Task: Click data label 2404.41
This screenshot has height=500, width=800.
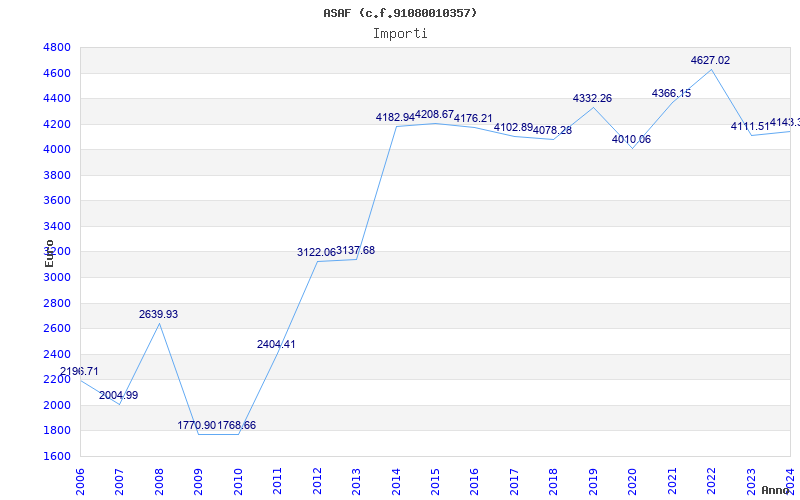Action: click(x=276, y=344)
